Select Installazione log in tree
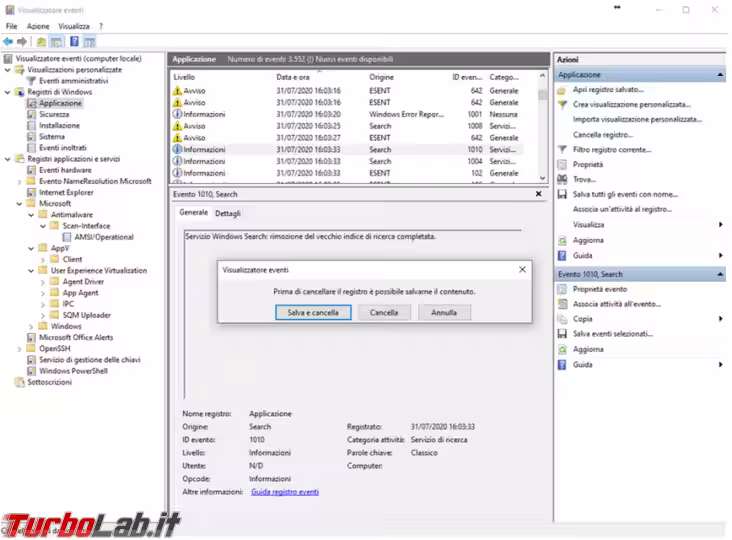 click(59, 126)
